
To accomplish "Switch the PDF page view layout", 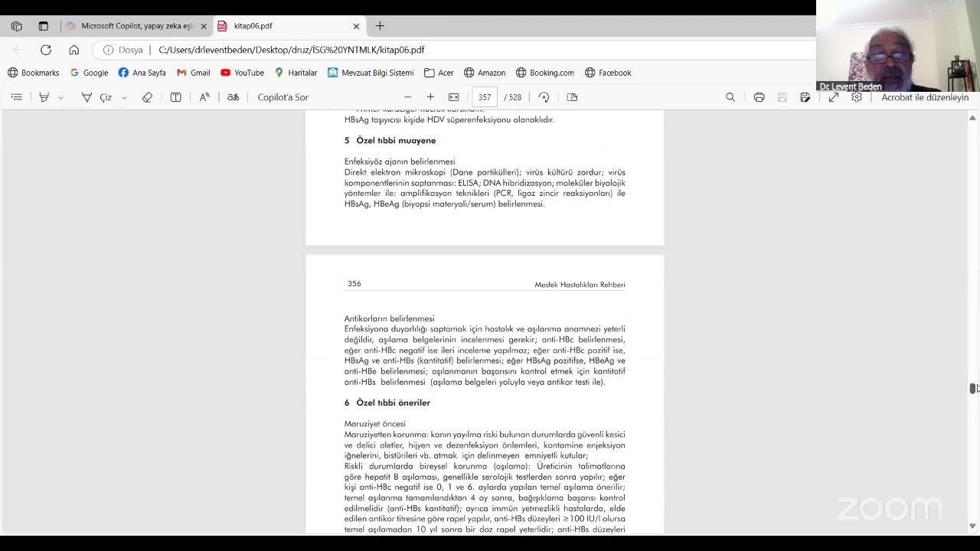I will (572, 97).
